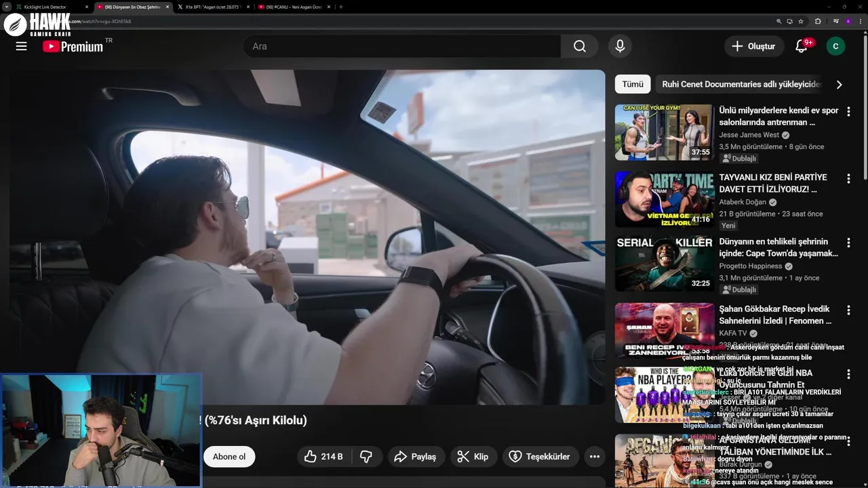Visit the Progetto Happiness channel
The width and height of the screenshot is (868, 488).
coord(751,266)
